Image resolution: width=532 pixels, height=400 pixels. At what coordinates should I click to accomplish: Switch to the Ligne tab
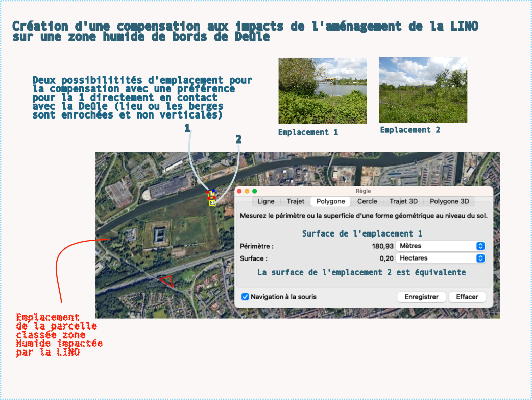tap(265, 201)
